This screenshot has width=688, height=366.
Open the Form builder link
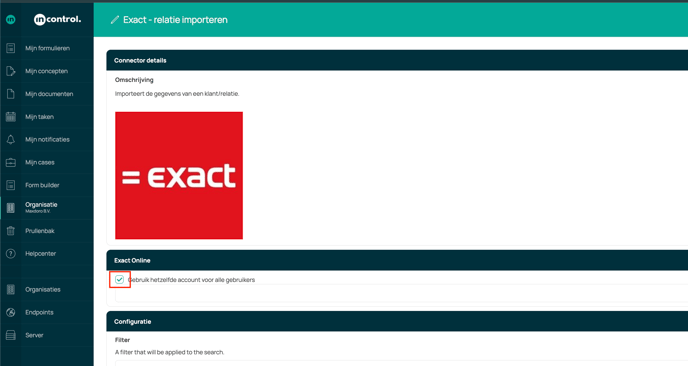[42, 185]
